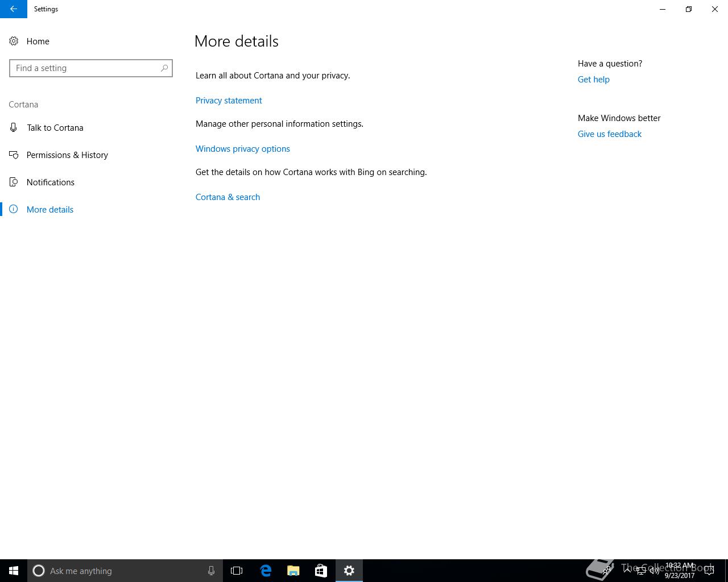Open File Explorer from taskbar
Screen dimensions: 728x582
(x=293, y=571)
